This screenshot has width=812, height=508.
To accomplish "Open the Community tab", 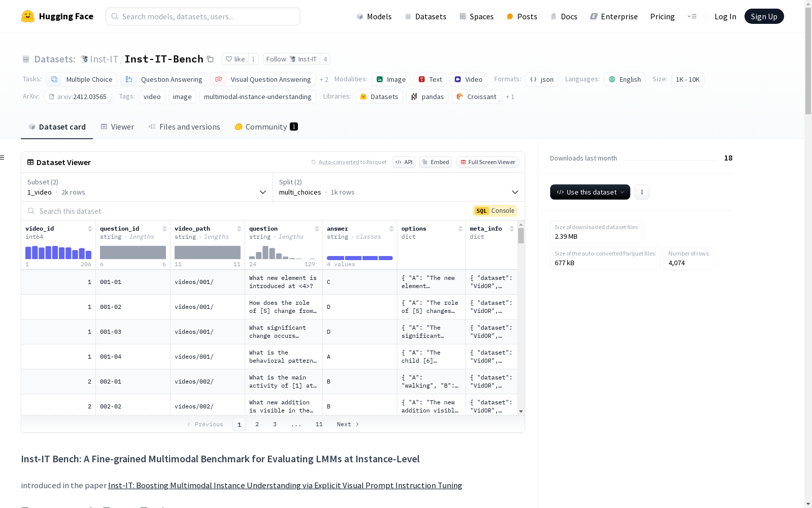I will pyautogui.click(x=266, y=127).
